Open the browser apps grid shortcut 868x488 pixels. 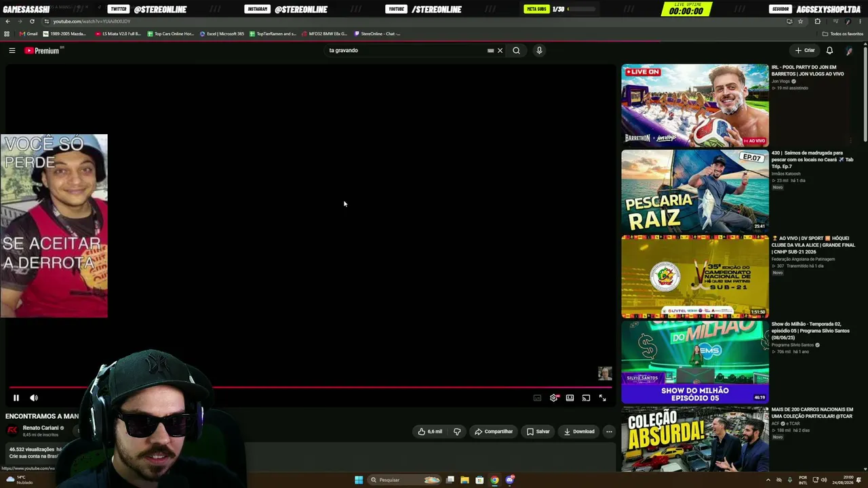(x=7, y=34)
